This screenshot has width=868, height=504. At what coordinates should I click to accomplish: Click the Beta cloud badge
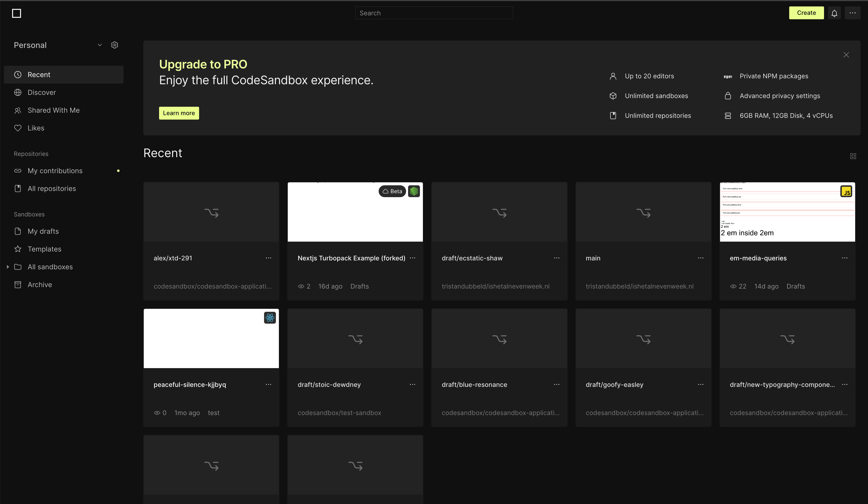pyautogui.click(x=392, y=191)
